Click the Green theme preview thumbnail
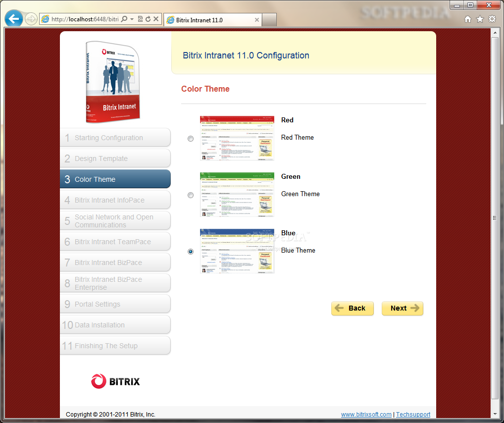This screenshot has height=423, width=504. pos(237,195)
